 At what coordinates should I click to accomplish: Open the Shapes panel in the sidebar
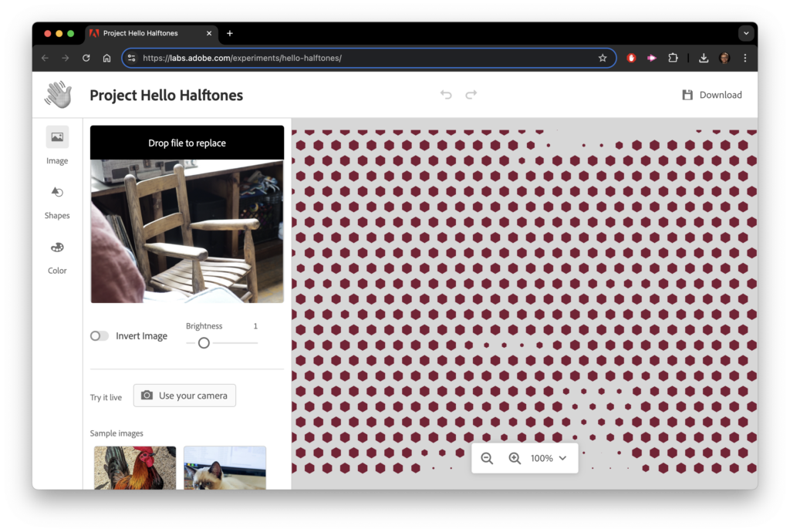[x=57, y=202]
